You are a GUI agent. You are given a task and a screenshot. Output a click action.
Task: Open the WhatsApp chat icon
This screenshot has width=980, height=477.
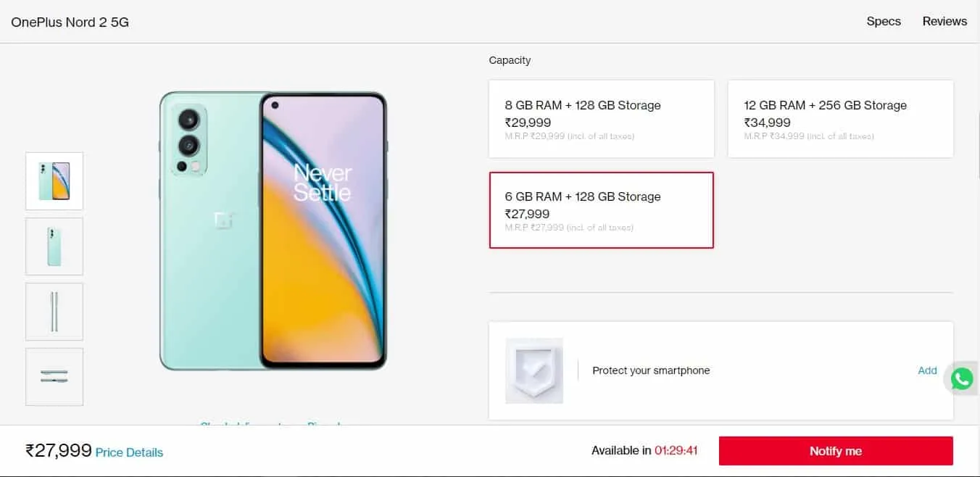pos(962,378)
